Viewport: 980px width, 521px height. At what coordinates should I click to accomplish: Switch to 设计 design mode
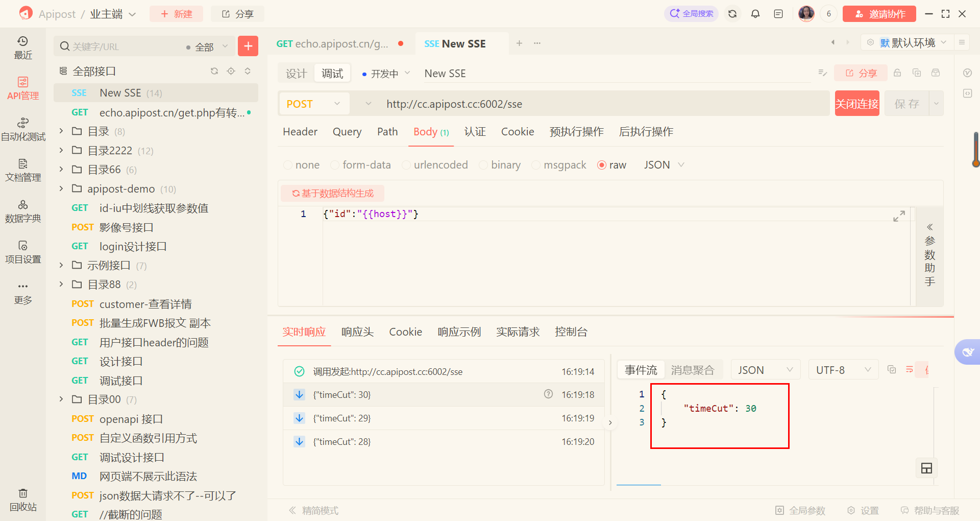point(296,74)
